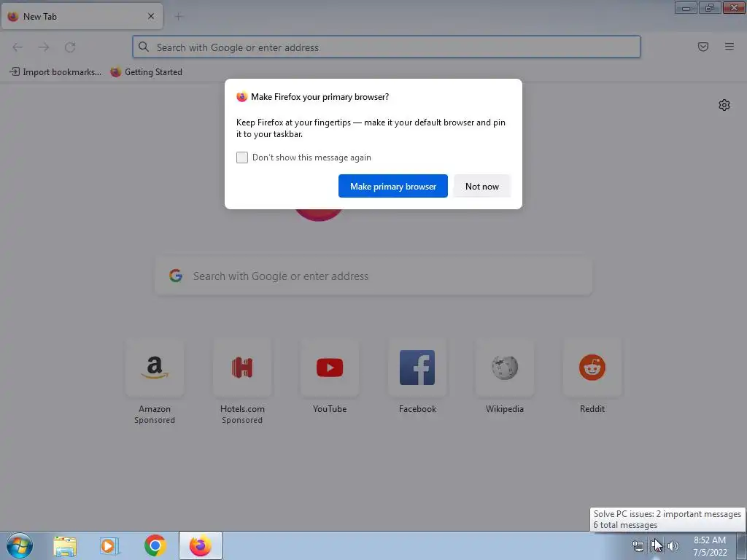The image size is (747, 560).
Task: Open the Reddit shortcut tile
Action: 592,367
